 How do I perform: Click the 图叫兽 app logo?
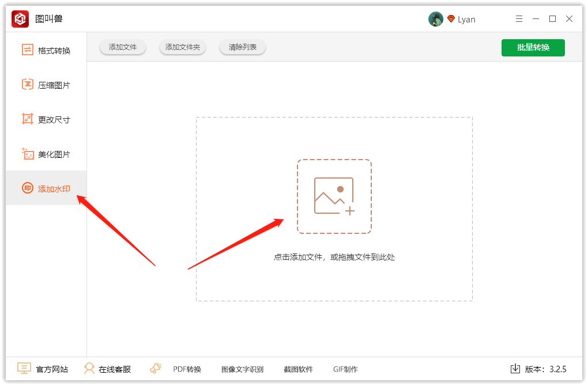tap(20, 18)
